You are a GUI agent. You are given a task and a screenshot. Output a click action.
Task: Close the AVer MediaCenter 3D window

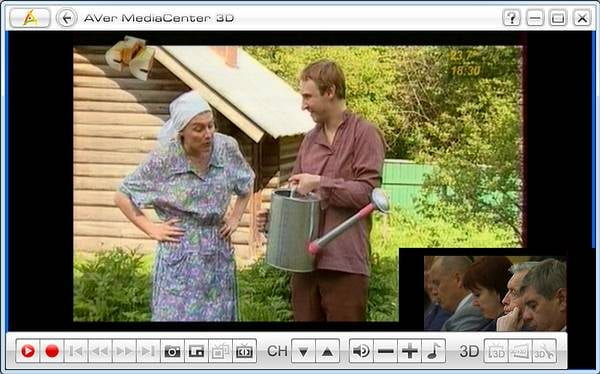[x=582, y=18]
